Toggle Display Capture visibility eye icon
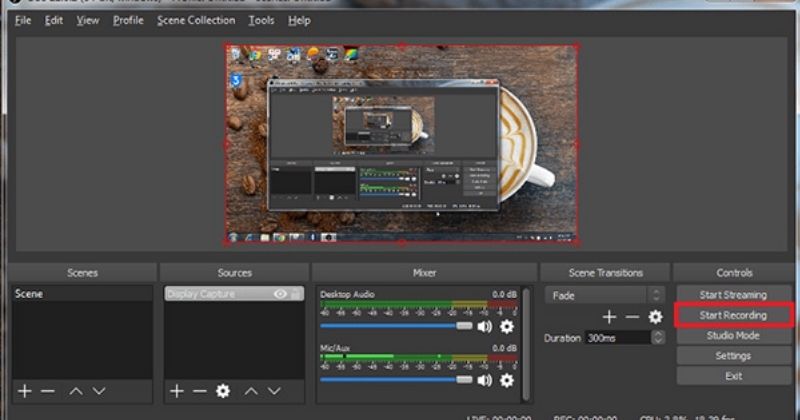 point(280,293)
